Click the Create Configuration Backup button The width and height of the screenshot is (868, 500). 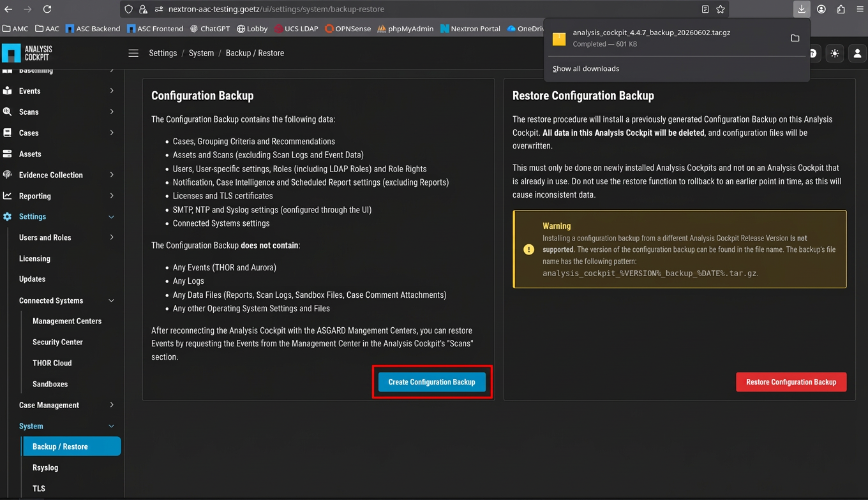tap(432, 382)
